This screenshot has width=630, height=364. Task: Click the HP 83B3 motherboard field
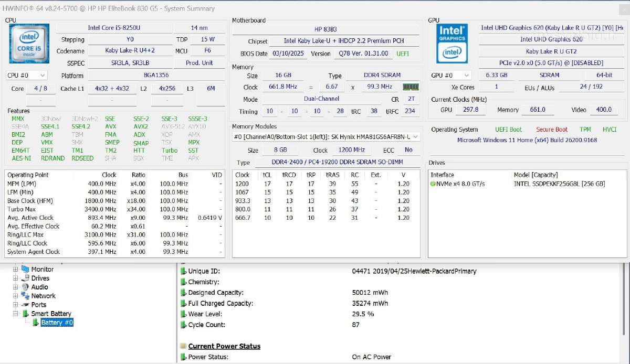pyautogui.click(x=325, y=29)
